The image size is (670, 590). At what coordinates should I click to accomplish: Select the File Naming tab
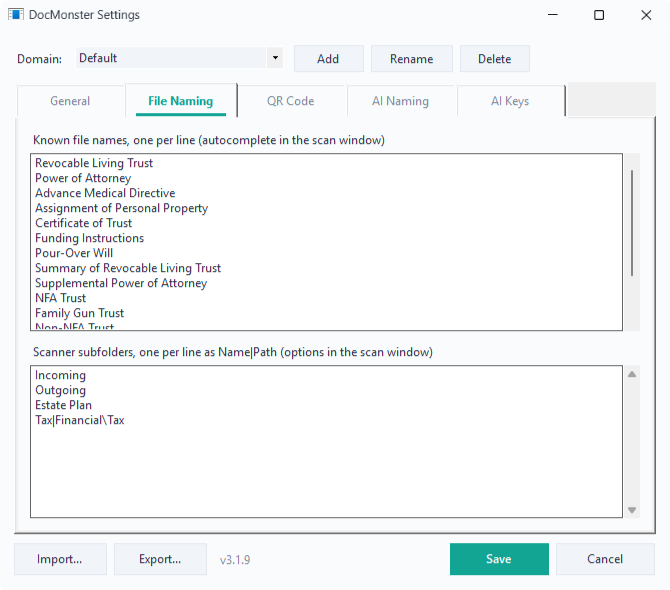coord(181,101)
